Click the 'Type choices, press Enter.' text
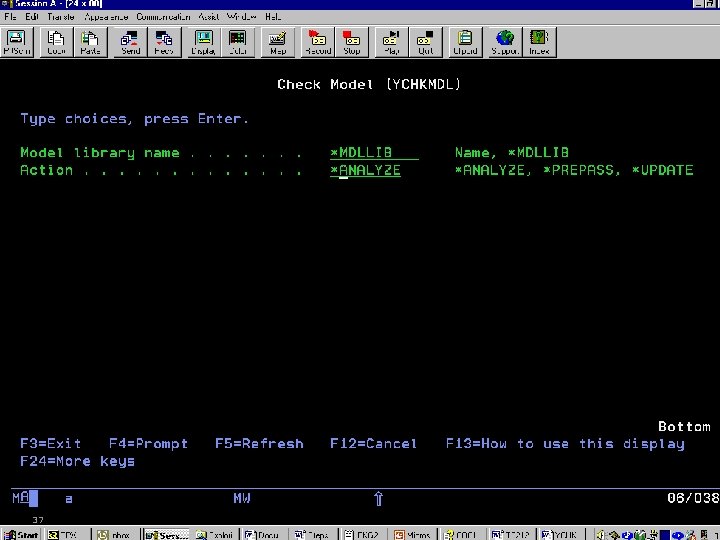The width and height of the screenshot is (720, 540). tap(134, 119)
